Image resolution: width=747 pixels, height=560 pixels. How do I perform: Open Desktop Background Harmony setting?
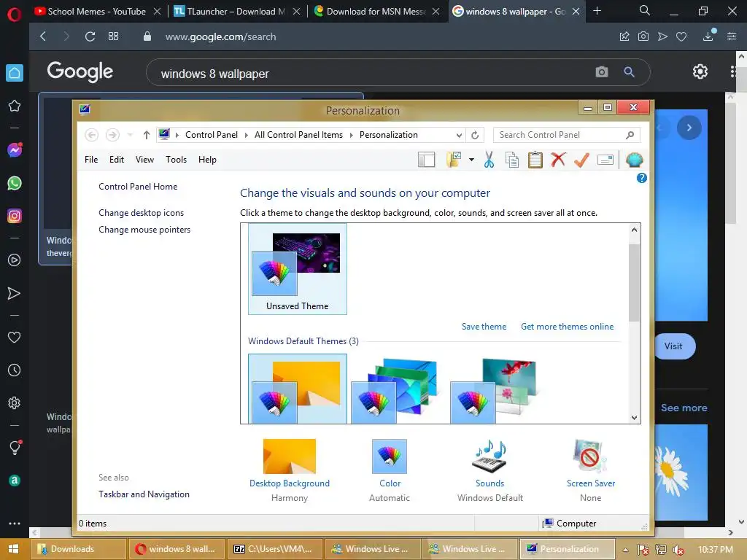pyautogui.click(x=289, y=470)
